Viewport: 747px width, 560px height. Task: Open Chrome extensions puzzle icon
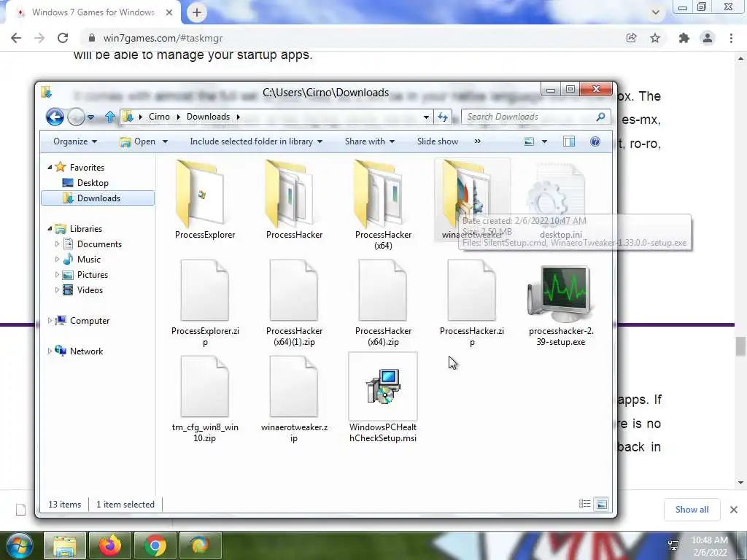(x=684, y=38)
